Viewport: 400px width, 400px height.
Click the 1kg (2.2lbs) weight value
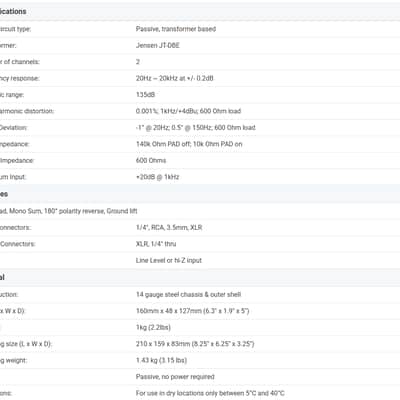[153, 327]
